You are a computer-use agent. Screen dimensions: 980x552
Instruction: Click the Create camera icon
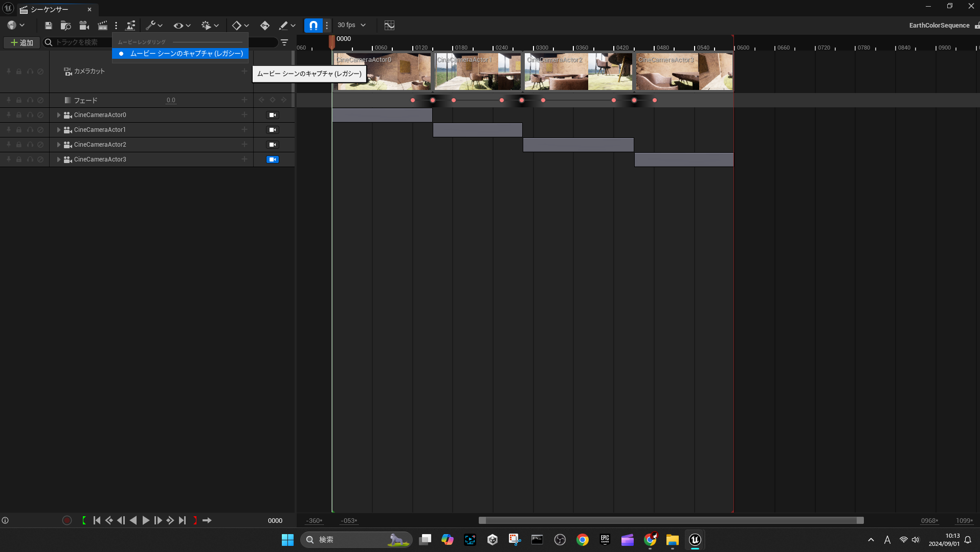pyautogui.click(x=84, y=26)
